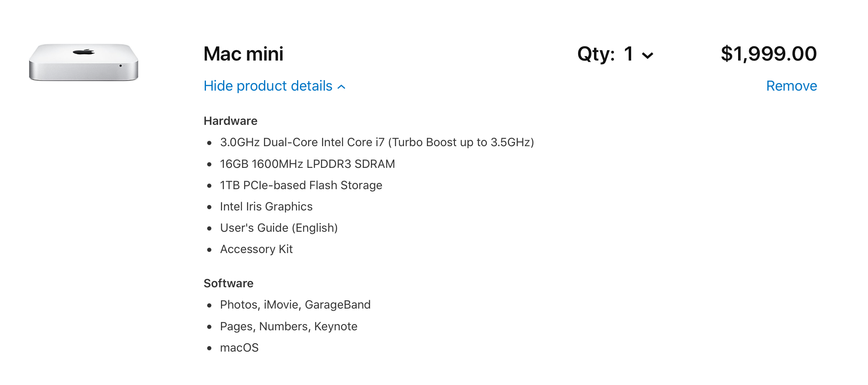Click the Apple logo on the Mac mini

click(x=84, y=52)
